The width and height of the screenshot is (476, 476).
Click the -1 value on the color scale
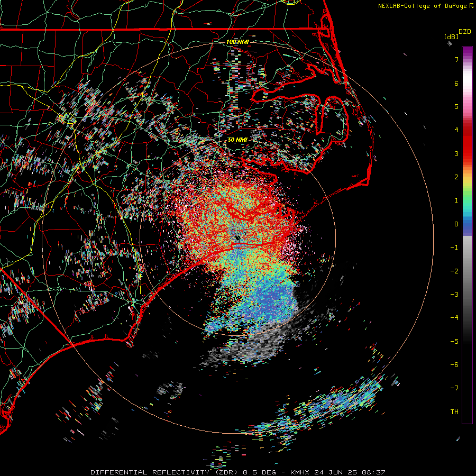[454, 248]
